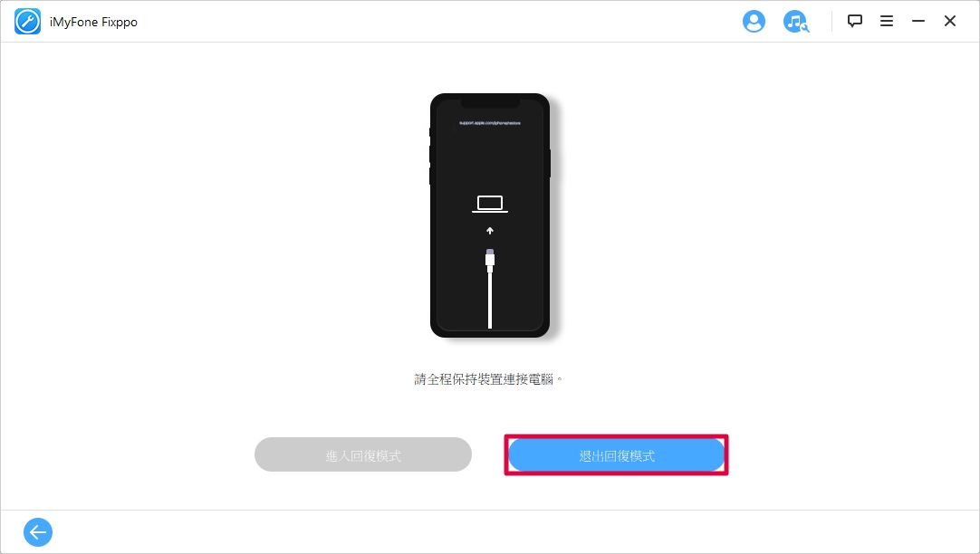980x554 pixels.
Task: Minimize the Fixppo window
Action: pos(918,21)
